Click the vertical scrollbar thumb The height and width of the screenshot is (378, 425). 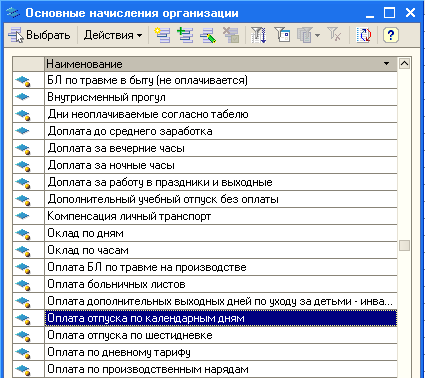(404, 246)
